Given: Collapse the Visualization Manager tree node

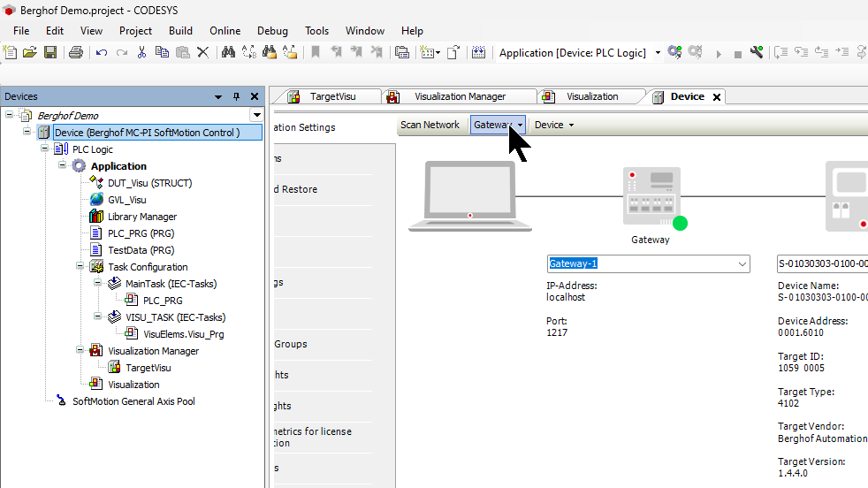Looking at the screenshot, I should (x=80, y=349).
